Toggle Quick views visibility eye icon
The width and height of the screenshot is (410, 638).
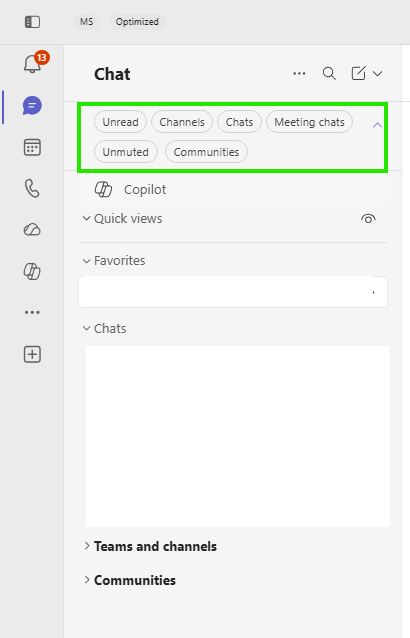point(368,219)
